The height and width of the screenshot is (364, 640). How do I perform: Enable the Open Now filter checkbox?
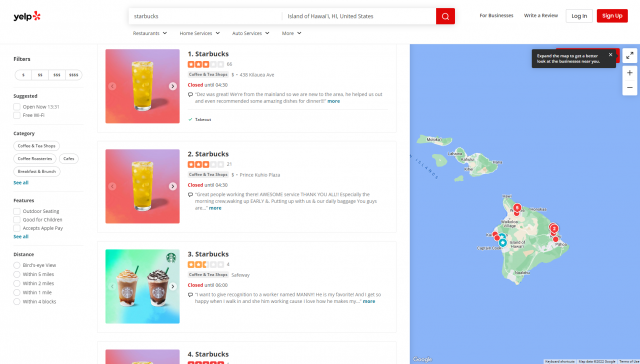coord(17,107)
